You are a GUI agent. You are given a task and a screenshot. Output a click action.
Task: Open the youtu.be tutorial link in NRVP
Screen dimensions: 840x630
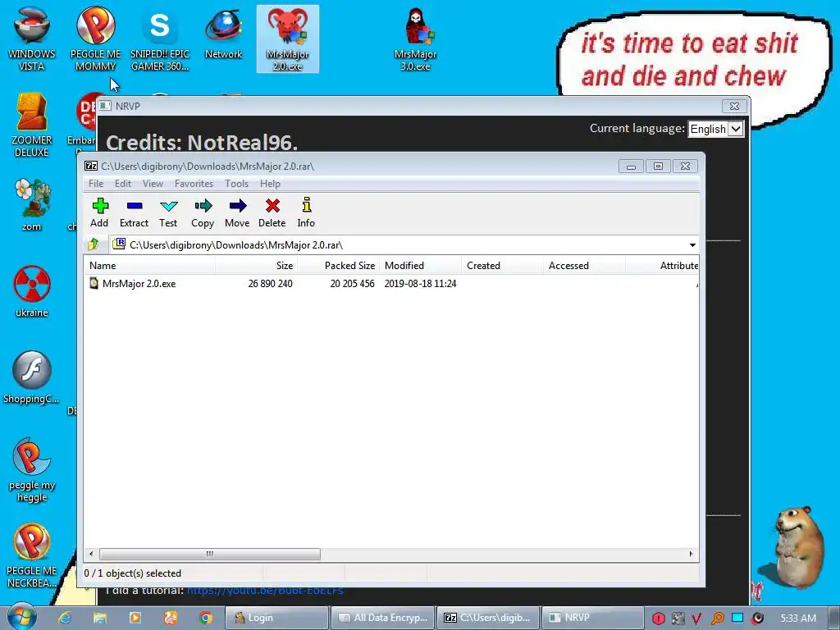tap(265, 591)
